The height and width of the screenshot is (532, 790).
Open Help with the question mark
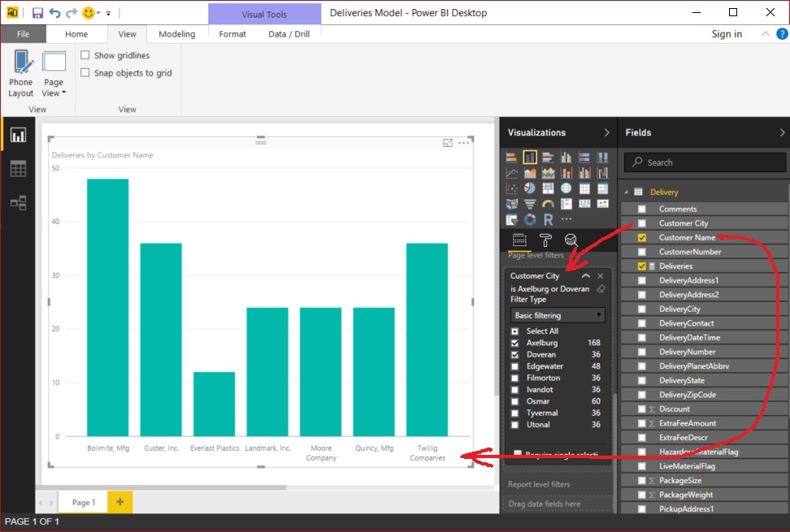point(782,34)
